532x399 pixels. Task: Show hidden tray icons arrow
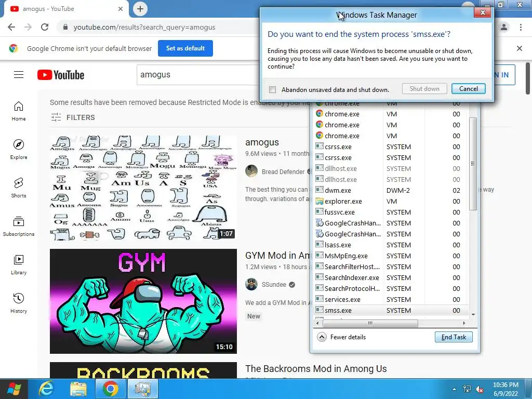(x=454, y=389)
